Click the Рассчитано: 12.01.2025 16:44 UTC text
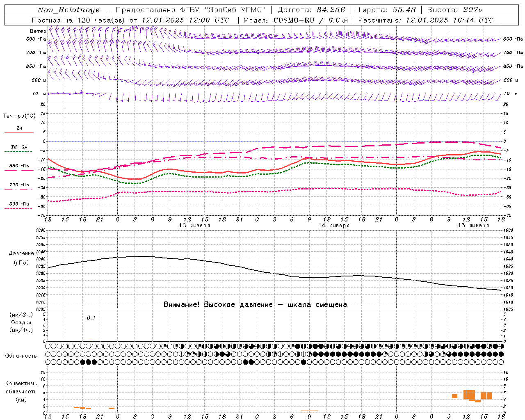Viewport: 525px width, 420px height. coord(426,20)
